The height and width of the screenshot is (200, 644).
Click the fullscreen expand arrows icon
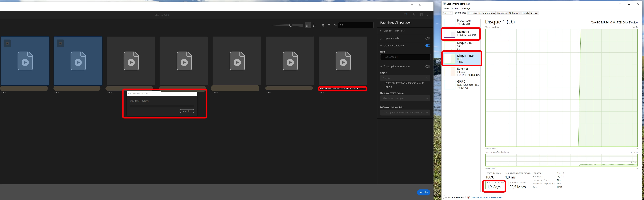pos(429,15)
